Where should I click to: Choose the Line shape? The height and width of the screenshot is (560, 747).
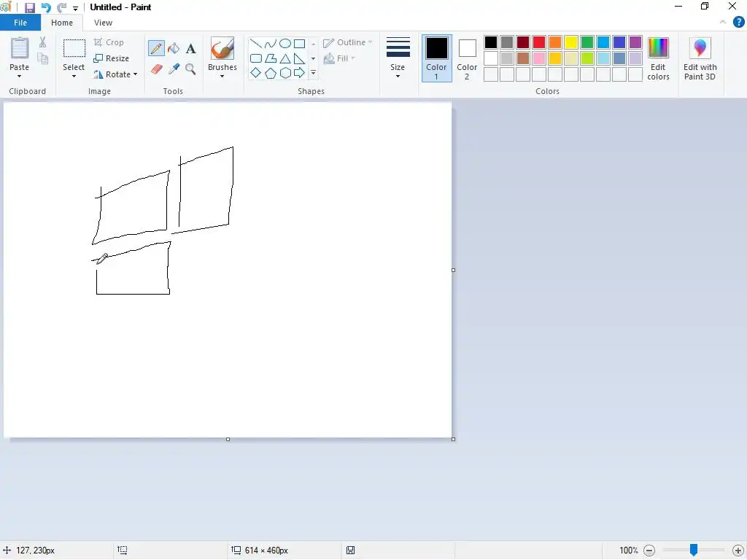coord(256,44)
